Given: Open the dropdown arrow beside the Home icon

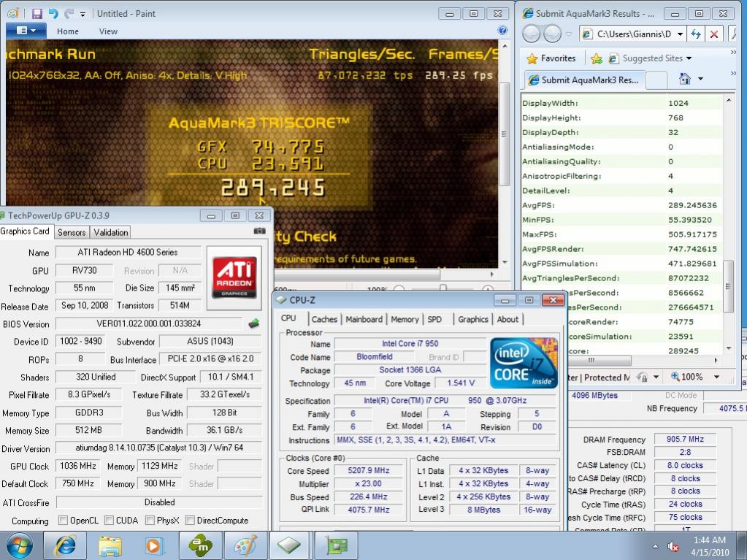Looking at the screenshot, I should [700, 79].
